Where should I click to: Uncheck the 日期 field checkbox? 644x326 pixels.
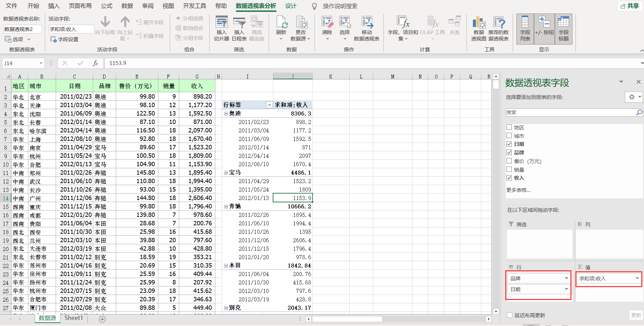(x=509, y=144)
